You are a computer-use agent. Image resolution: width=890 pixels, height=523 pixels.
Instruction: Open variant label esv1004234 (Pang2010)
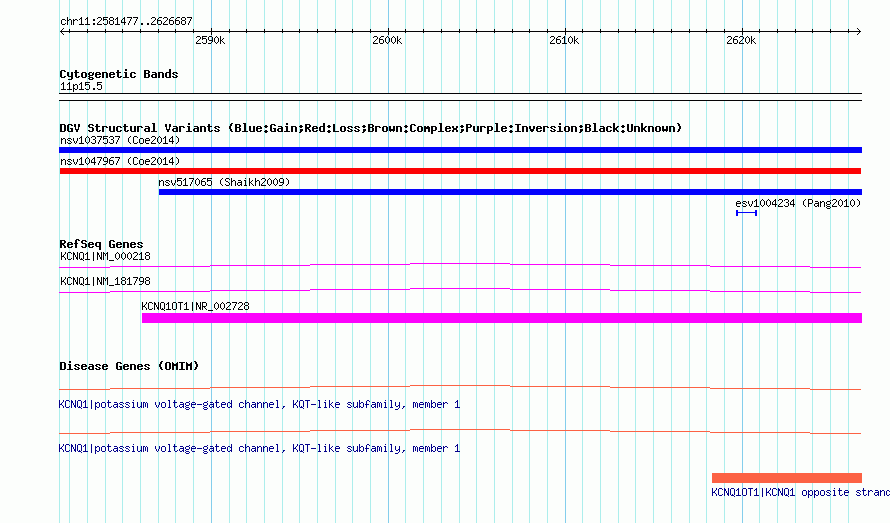tap(798, 203)
